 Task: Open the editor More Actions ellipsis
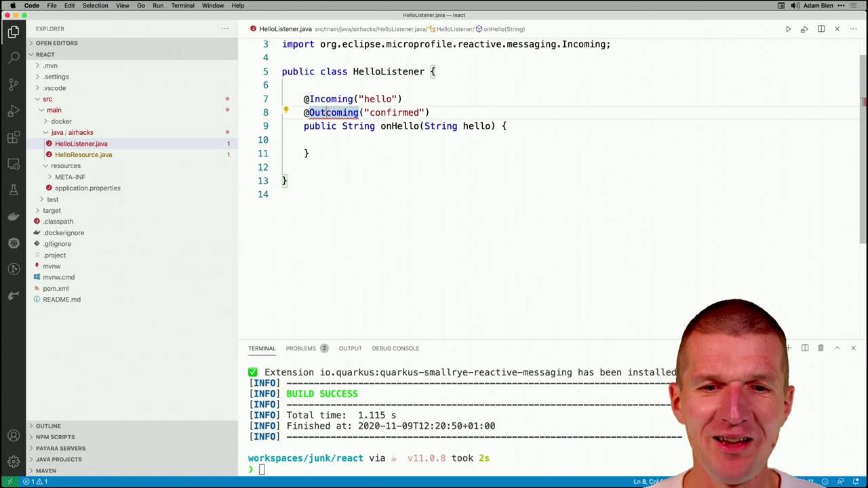[853, 29]
